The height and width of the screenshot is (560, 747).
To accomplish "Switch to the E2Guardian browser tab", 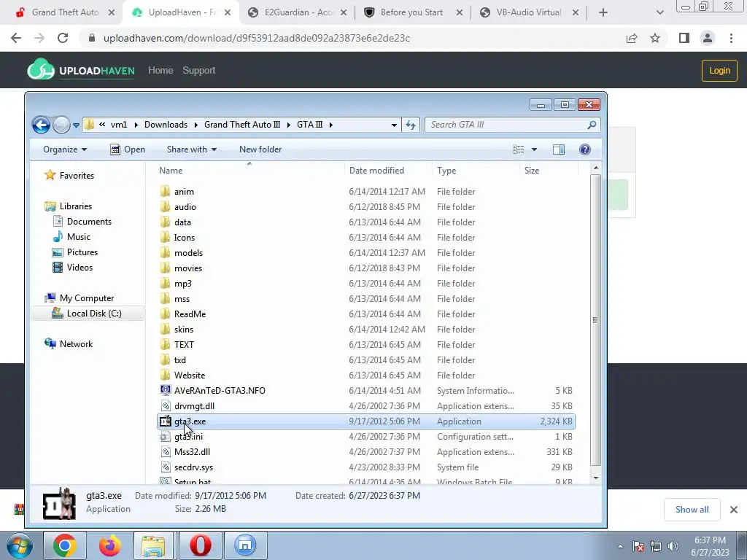I will 298,12.
